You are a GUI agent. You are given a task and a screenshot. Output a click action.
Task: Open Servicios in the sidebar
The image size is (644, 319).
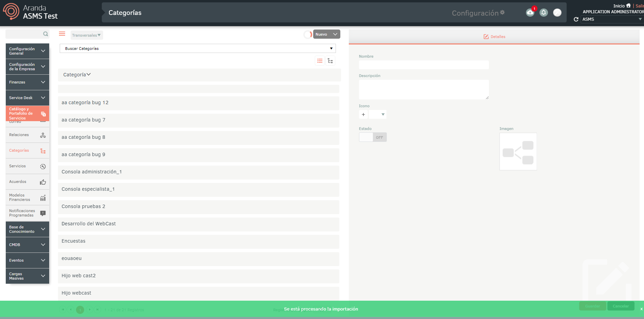pyautogui.click(x=27, y=166)
